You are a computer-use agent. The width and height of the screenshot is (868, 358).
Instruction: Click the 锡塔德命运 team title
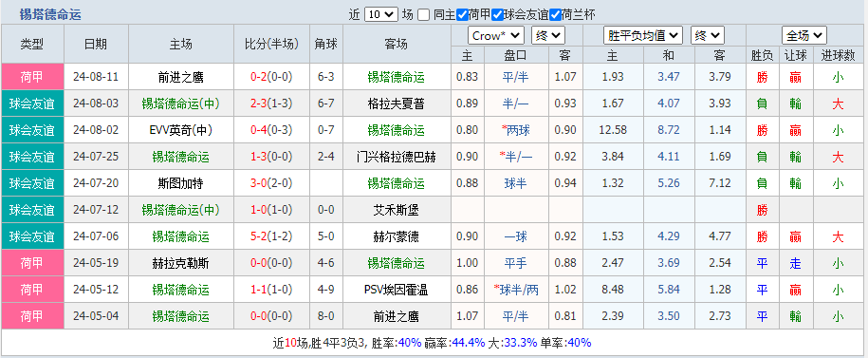pyautogui.click(x=50, y=15)
